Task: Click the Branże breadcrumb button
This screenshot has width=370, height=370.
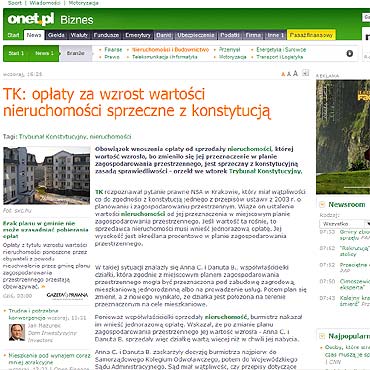Action: (76, 53)
